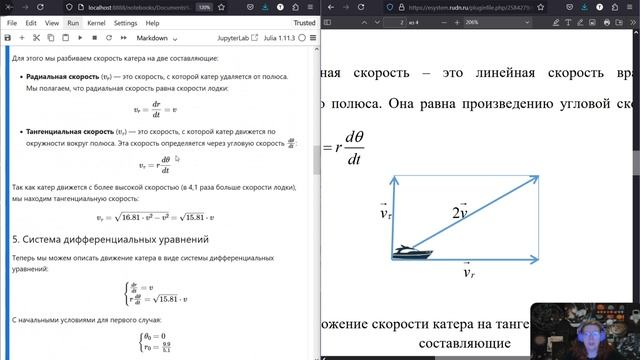Open PDF viewer additional tools chevron
The image size is (640, 360).
point(633,23)
